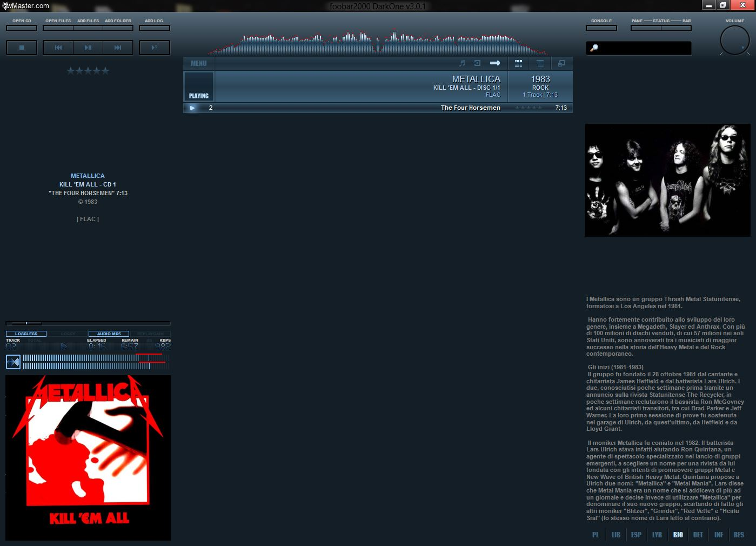Toggle the REPLAYGAIN indicator
Image resolution: width=756 pixels, height=546 pixels.
[150, 334]
